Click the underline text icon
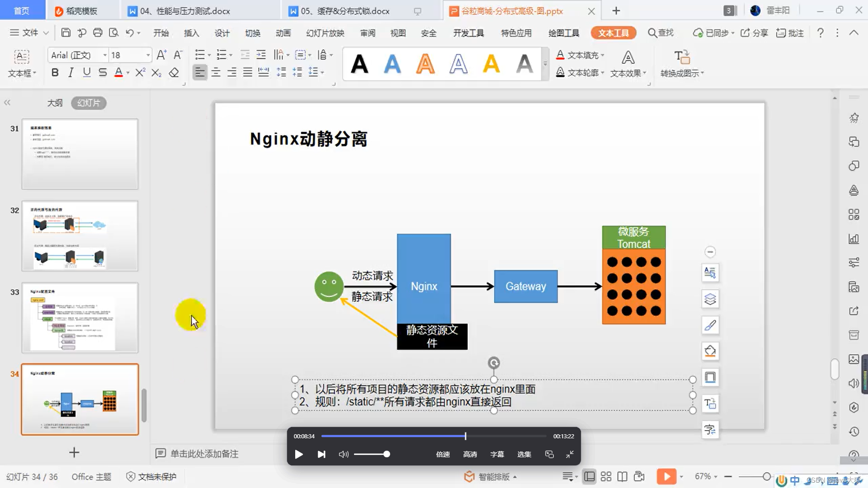This screenshot has width=868, height=488. [x=86, y=73]
